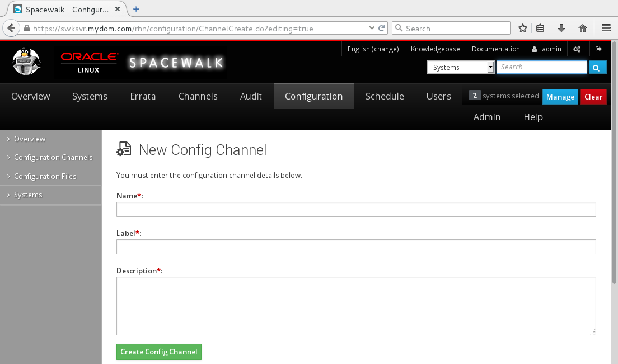This screenshot has height=364, width=618.
Task: Click the page vertical scrollbar
Action: tap(615, 162)
